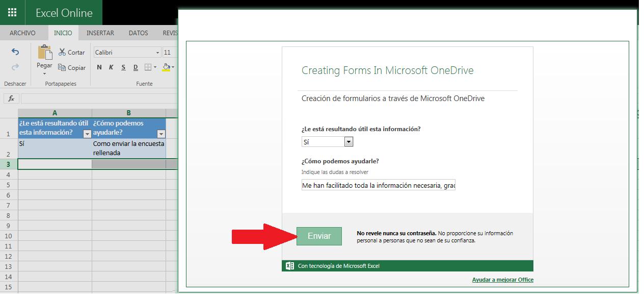Viewport: 644px width, 298px height.
Task: Switch to the INICIO tab
Action: (63, 33)
